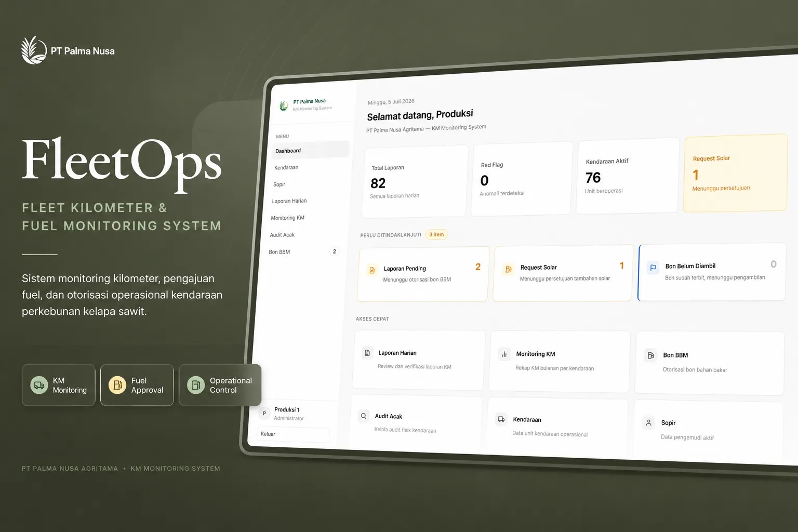798x532 pixels.
Task: Open Bon Belum Diambil card
Action: (712, 271)
